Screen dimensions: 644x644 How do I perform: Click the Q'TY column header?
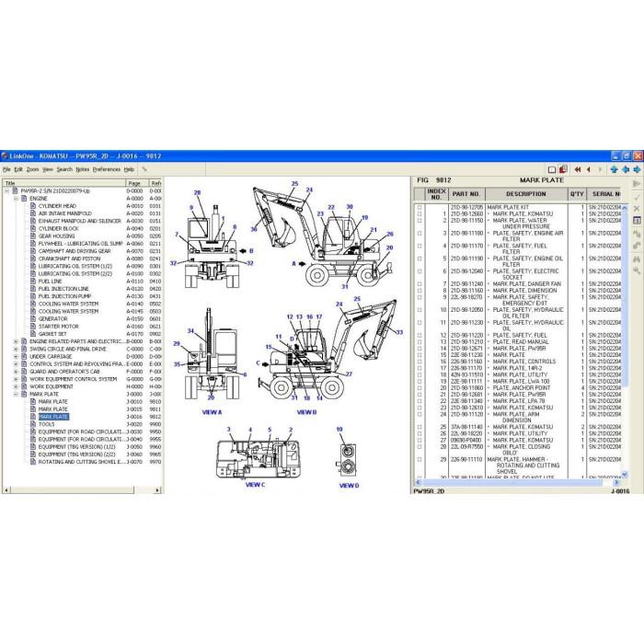[x=577, y=194]
